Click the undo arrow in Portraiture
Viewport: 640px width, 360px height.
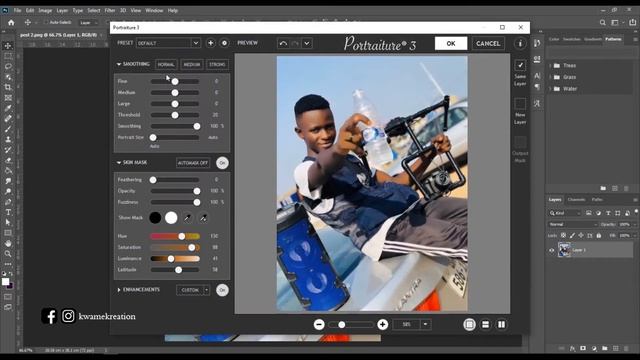(x=283, y=43)
